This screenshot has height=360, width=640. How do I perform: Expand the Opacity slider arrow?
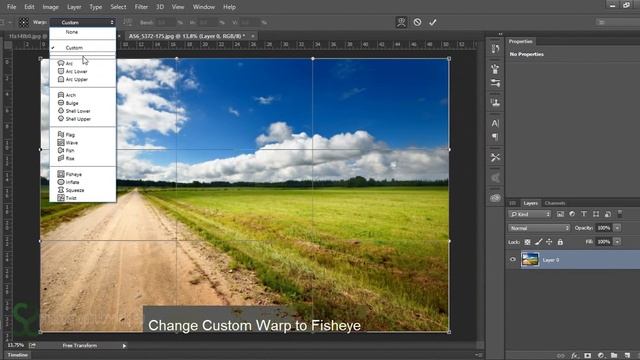coord(617,228)
